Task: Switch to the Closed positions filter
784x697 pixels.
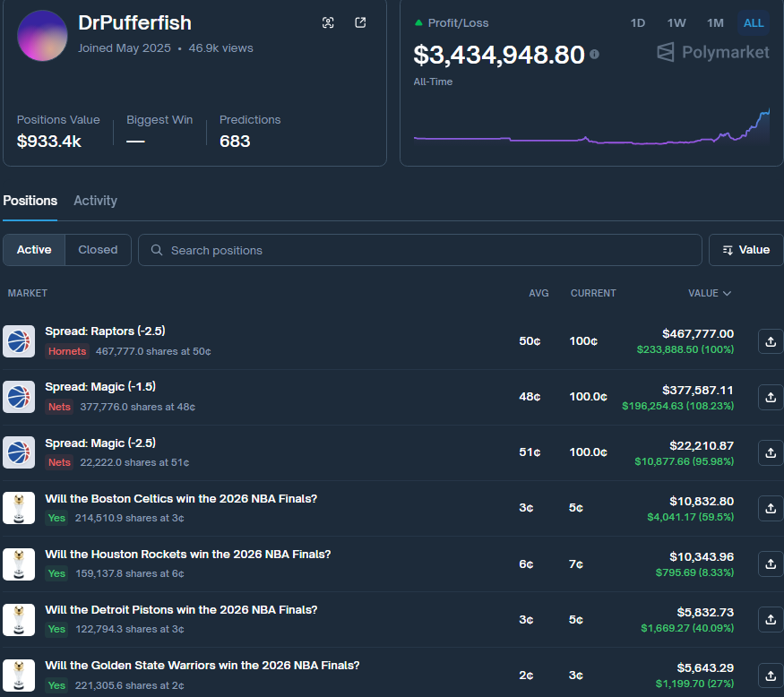Action: coord(97,250)
